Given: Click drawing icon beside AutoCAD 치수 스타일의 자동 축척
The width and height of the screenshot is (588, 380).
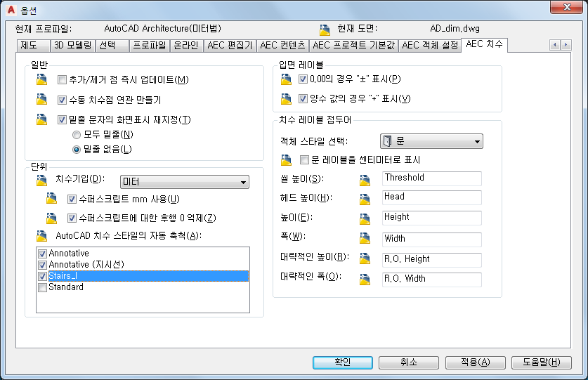Looking at the screenshot, I should tap(41, 236).
